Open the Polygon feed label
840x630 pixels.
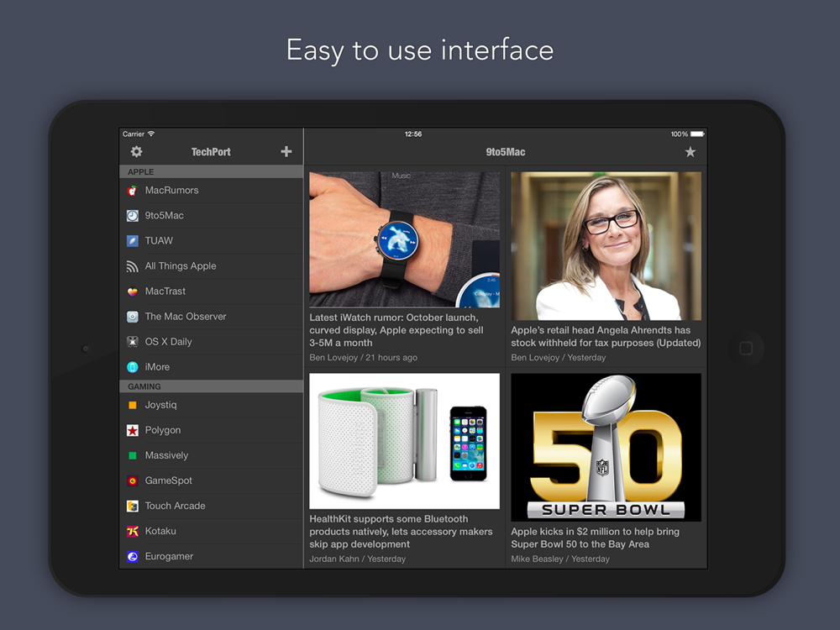pos(163,430)
